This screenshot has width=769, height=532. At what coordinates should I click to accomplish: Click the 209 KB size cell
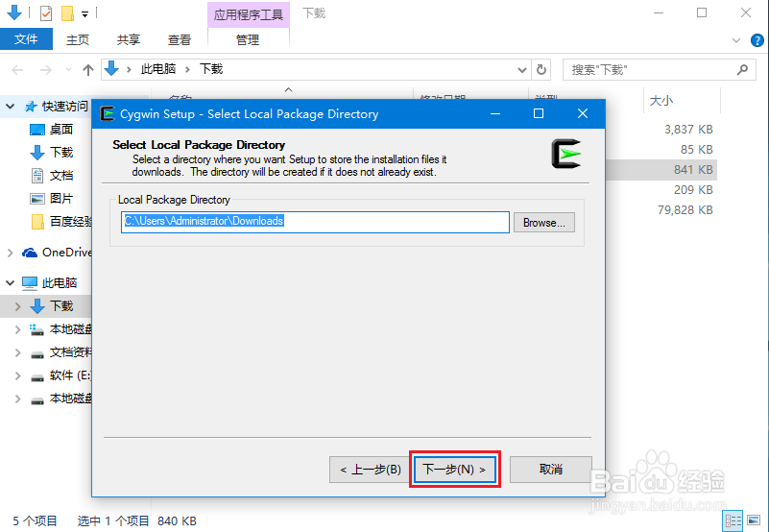click(x=693, y=189)
